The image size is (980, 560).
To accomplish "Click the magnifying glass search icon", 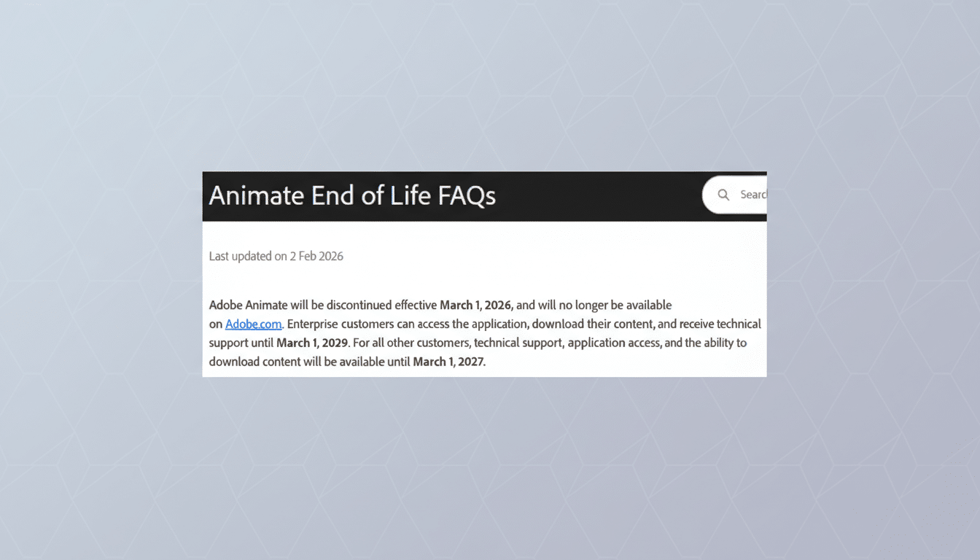I will (x=723, y=195).
